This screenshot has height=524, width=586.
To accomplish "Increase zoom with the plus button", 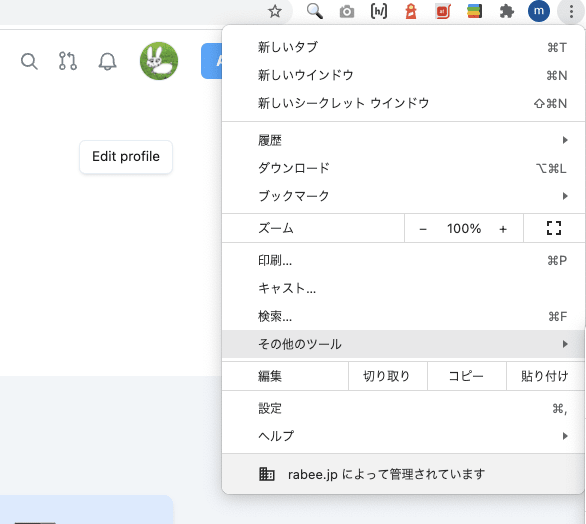I will (x=503, y=229).
